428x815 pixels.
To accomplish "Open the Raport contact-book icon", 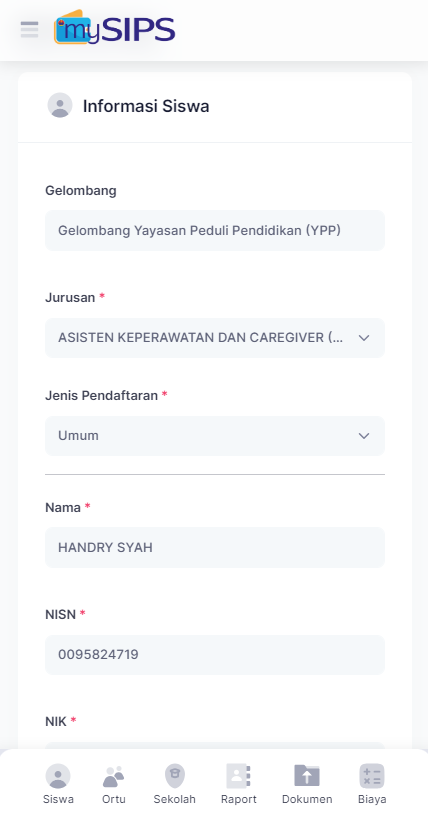I will [x=239, y=777].
